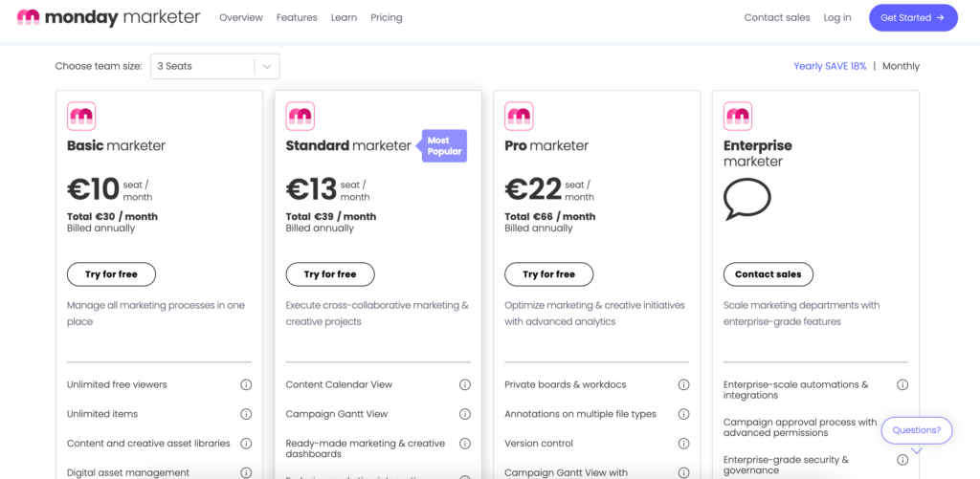Click Contact sales button in Enterprise card
Viewport: 980px width, 479px height.
tap(768, 274)
